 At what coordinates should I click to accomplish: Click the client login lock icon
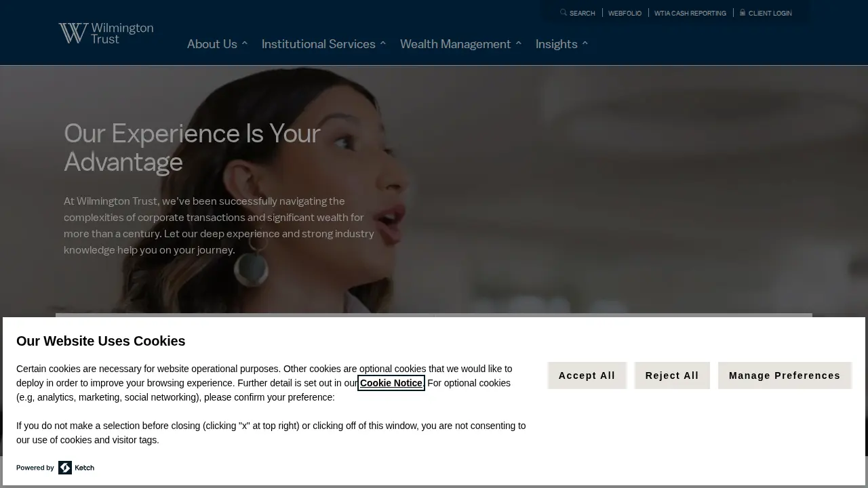tap(743, 12)
